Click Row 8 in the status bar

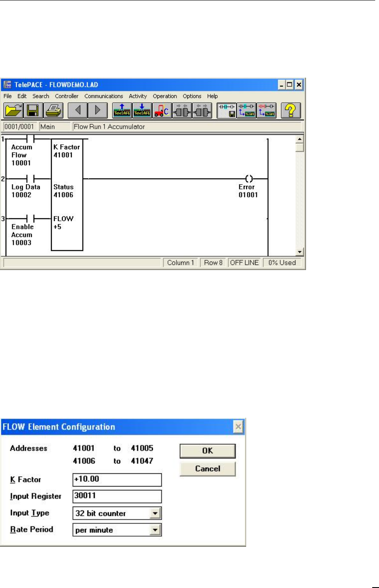pyautogui.click(x=213, y=263)
